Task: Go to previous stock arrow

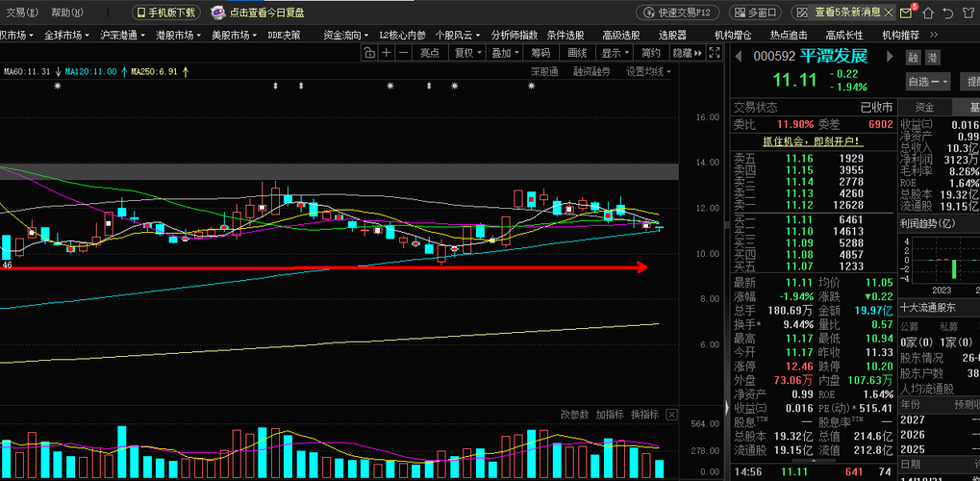Action: point(738,57)
